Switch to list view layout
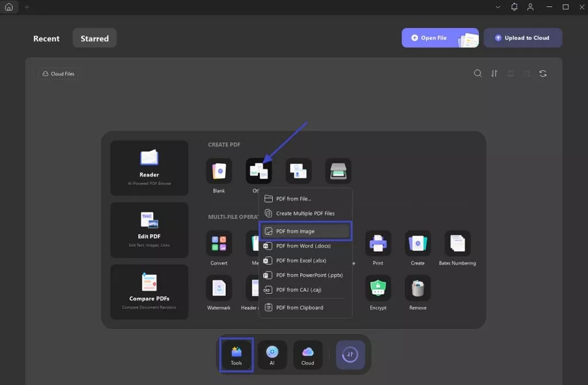This screenshot has width=588, height=385. [510, 74]
